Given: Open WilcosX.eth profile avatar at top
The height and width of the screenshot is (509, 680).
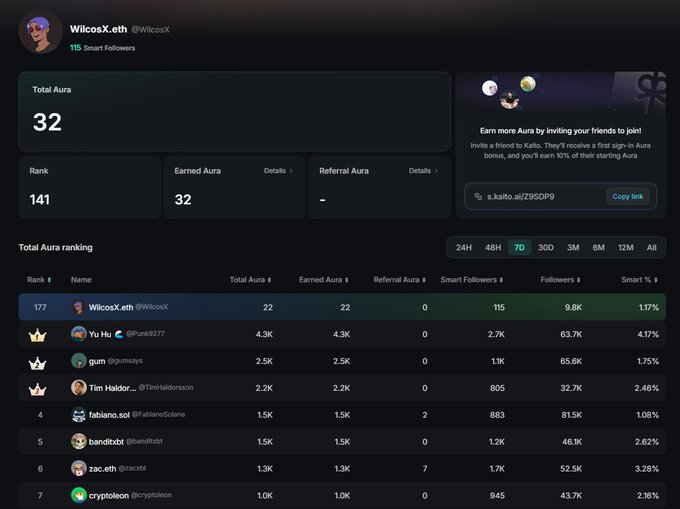Looking at the screenshot, I should point(41,32).
